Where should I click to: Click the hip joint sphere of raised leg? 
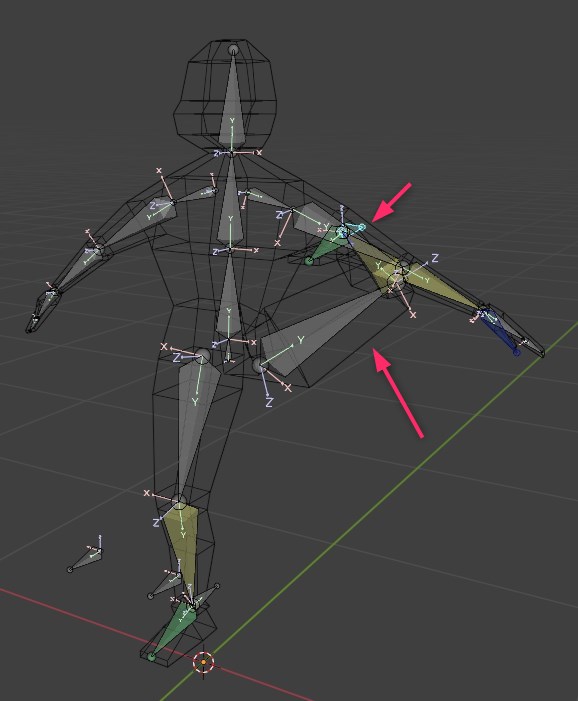tap(260, 365)
